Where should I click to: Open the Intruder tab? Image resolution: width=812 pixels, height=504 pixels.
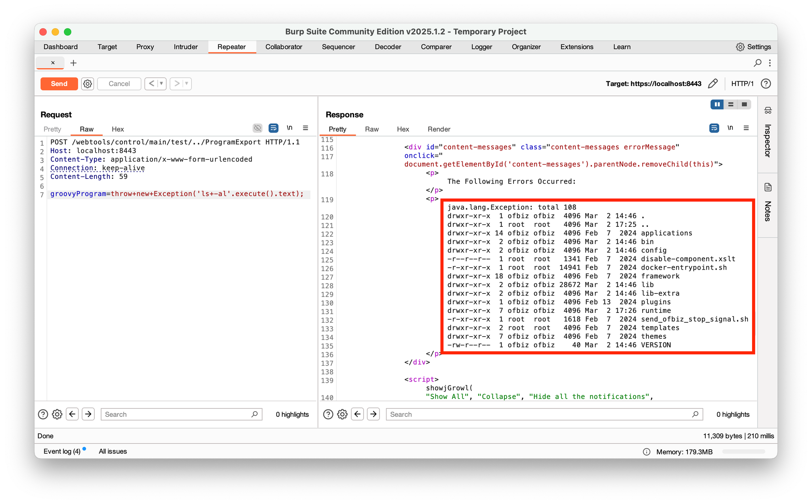point(186,47)
